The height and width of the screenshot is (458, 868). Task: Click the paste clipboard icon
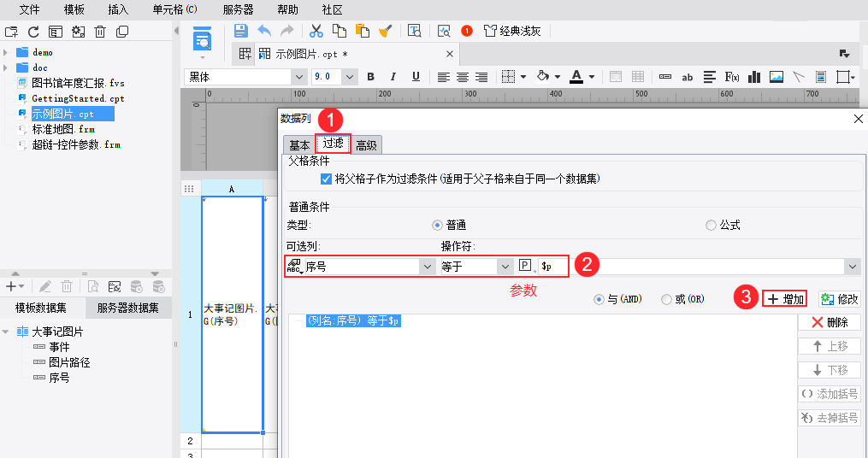click(362, 31)
